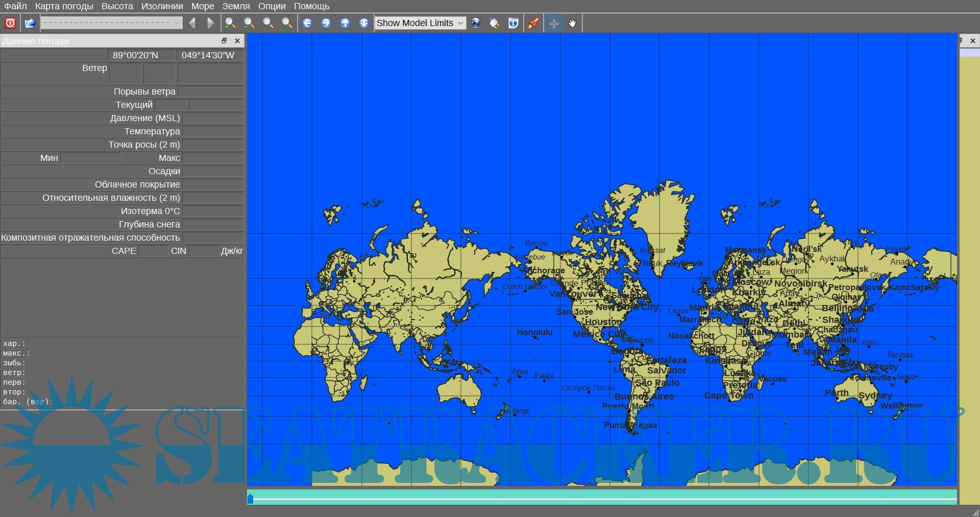Move map left with blue arrow

307,23
